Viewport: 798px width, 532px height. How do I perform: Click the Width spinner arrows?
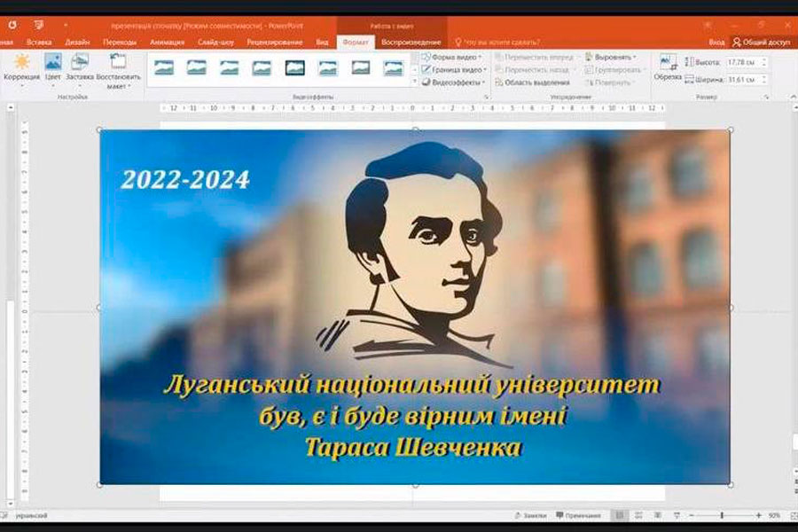764,80
